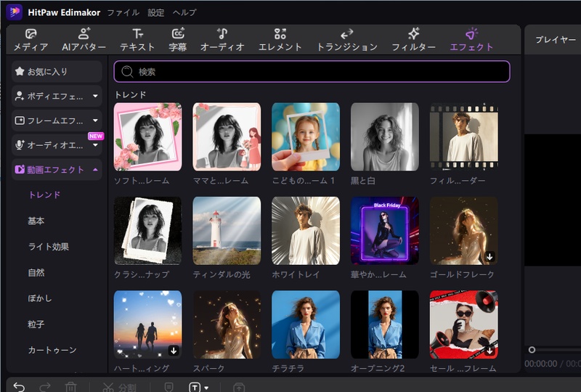The width and height of the screenshot is (581, 392).
Task: Open the フィルター tab
Action: (413, 40)
